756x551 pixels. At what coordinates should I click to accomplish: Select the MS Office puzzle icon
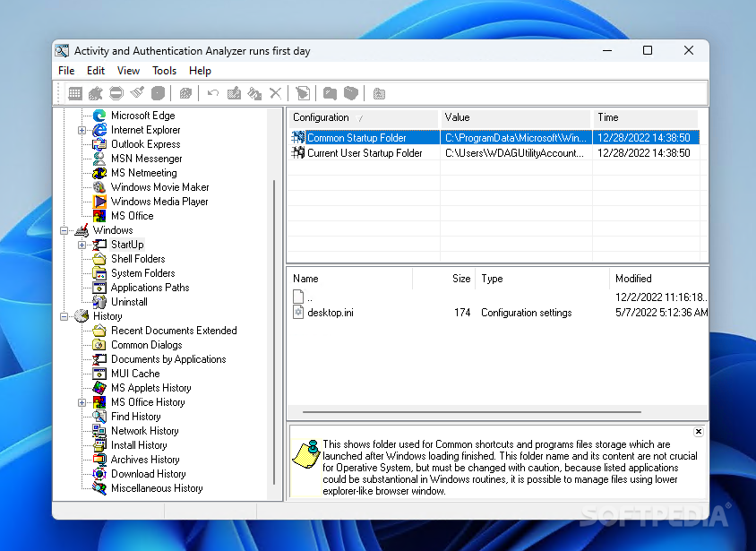pyautogui.click(x=99, y=216)
